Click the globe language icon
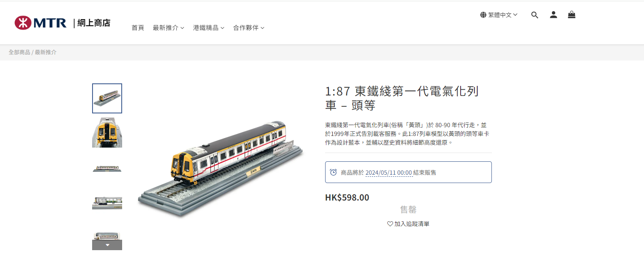This screenshot has width=644, height=276. 483,15
